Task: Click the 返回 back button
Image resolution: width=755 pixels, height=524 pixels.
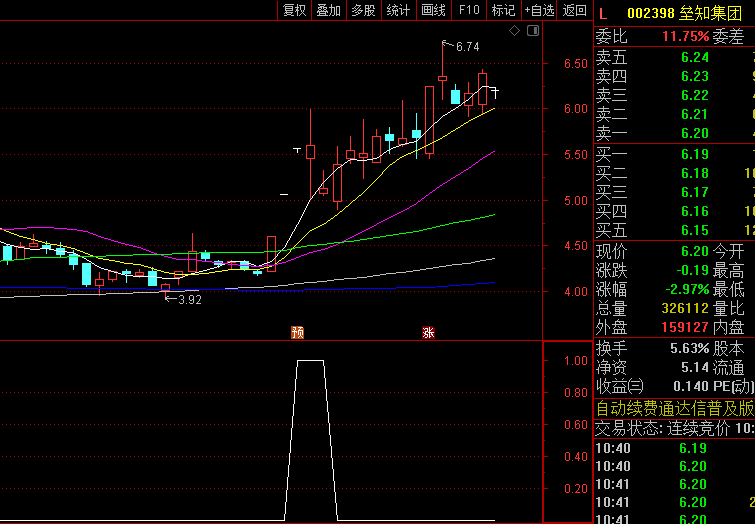Action: click(x=574, y=10)
